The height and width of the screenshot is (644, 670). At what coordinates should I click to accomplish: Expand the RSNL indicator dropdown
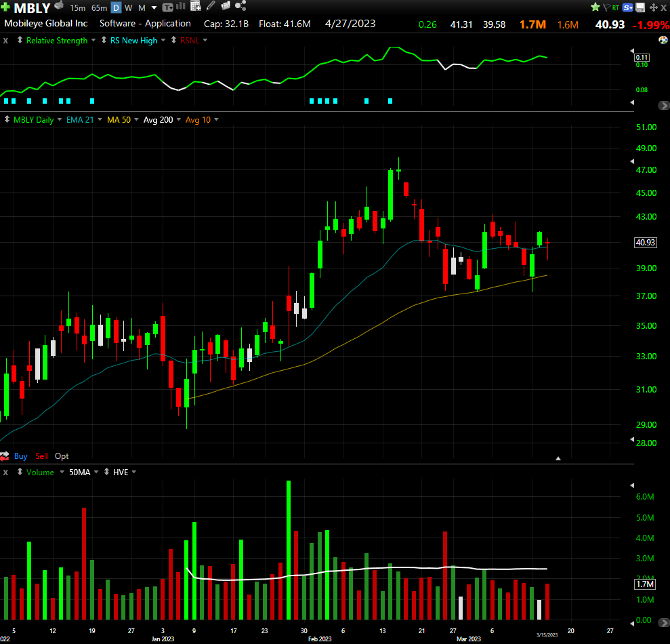(205, 40)
